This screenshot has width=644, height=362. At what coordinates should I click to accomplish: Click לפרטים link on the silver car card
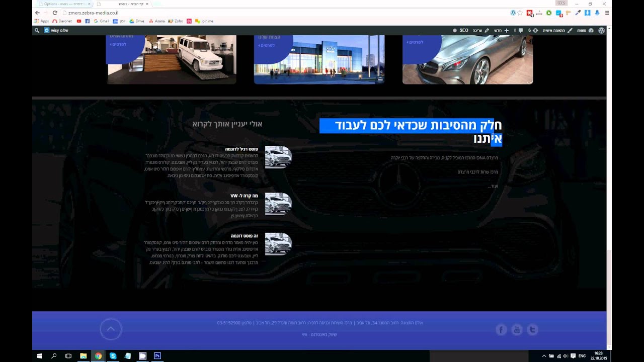coord(415,42)
